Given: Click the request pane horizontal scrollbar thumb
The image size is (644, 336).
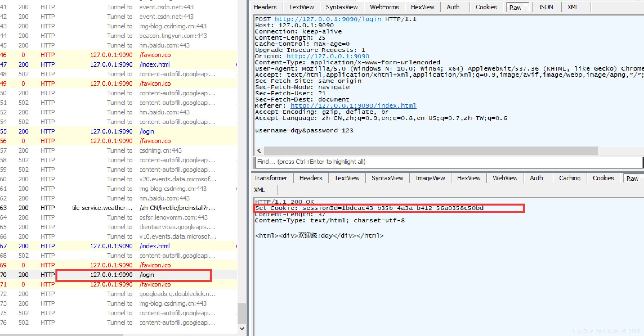Looking at the screenshot, I should tap(431, 151).
